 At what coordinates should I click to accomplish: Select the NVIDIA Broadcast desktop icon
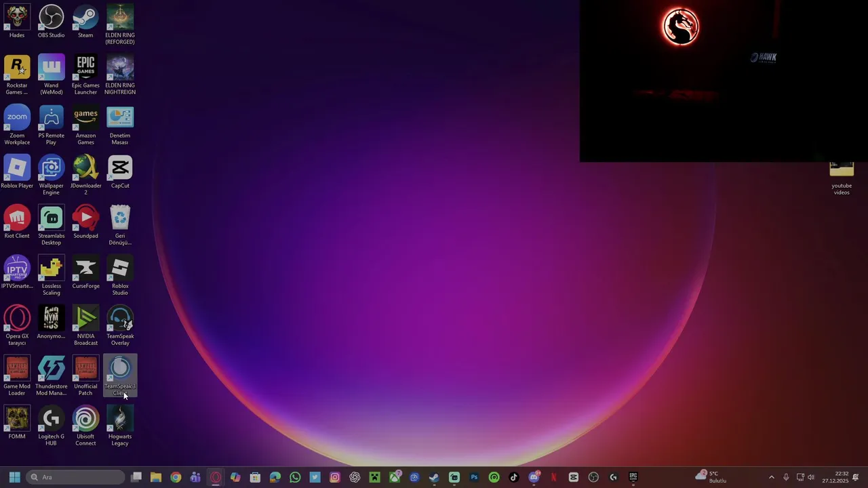[85, 325]
